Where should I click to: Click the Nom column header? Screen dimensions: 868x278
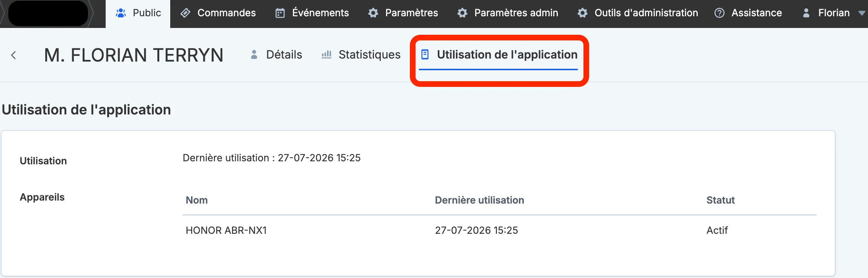point(197,200)
